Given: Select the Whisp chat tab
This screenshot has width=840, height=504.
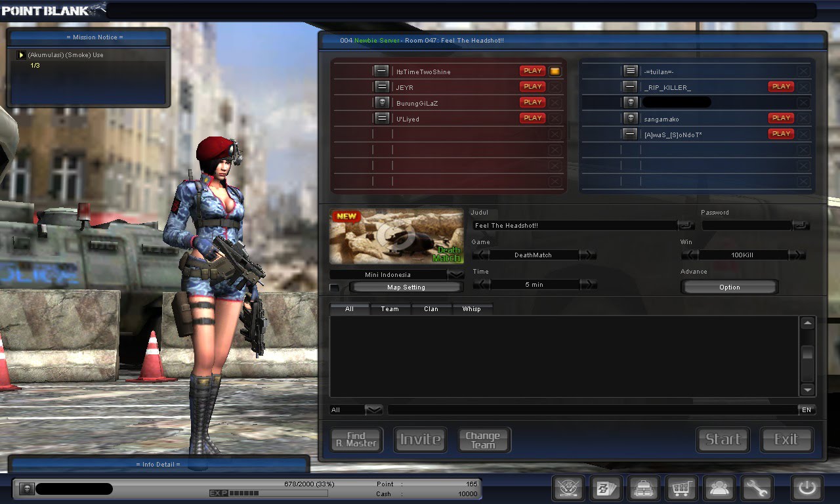Looking at the screenshot, I should coord(472,308).
